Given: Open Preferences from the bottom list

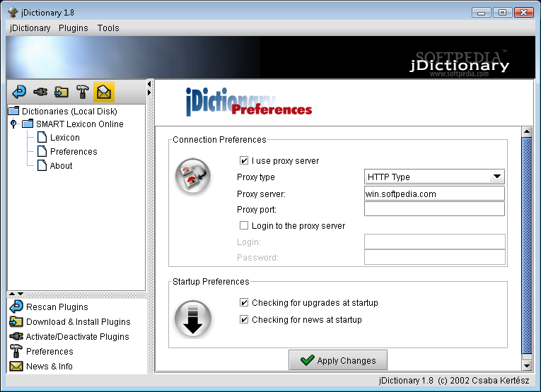Looking at the screenshot, I should click(50, 351).
